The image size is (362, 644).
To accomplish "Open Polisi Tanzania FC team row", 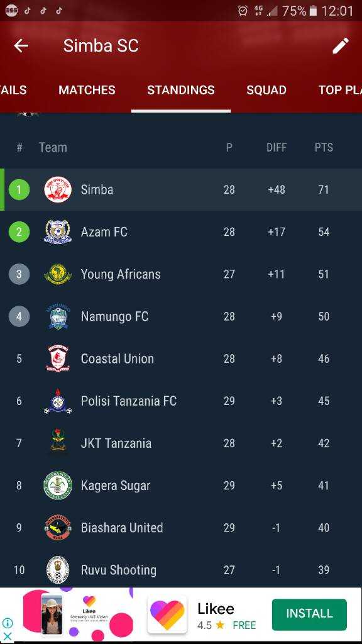I will pos(181,401).
